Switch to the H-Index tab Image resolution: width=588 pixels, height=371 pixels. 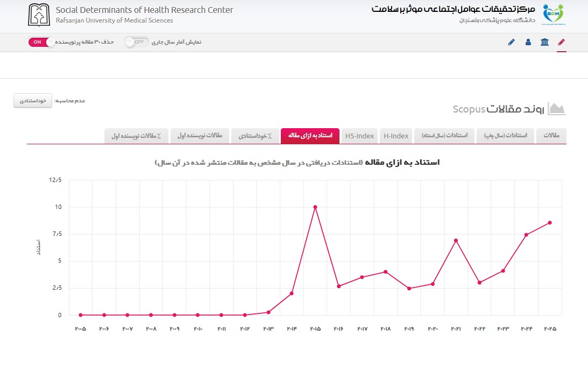[x=396, y=136]
